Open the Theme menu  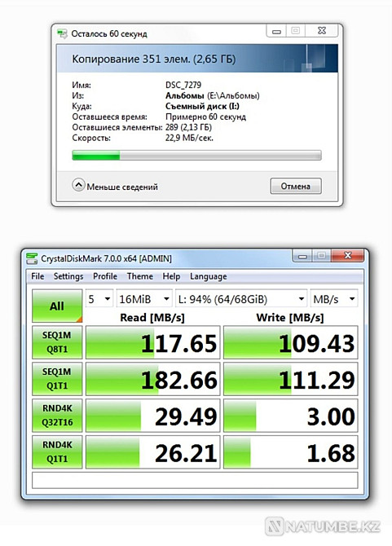click(x=140, y=276)
